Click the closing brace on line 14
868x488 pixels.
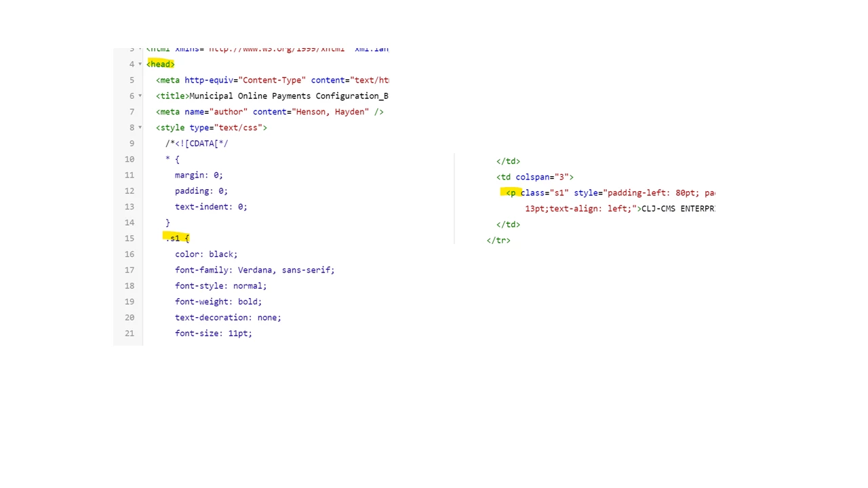[167, 222]
